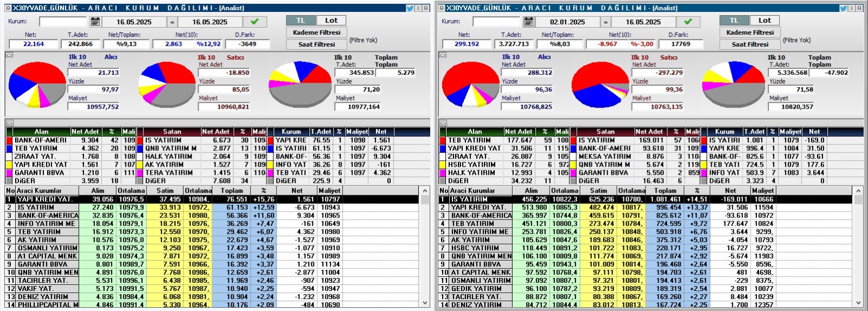Click the Ilk 10 Satıcı pie chart in right window

click(x=600, y=85)
